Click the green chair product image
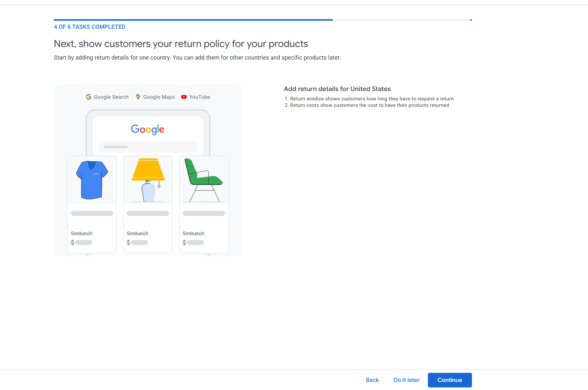Viewport: 588px width, 390px height. pyautogui.click(x=204, y=180)
